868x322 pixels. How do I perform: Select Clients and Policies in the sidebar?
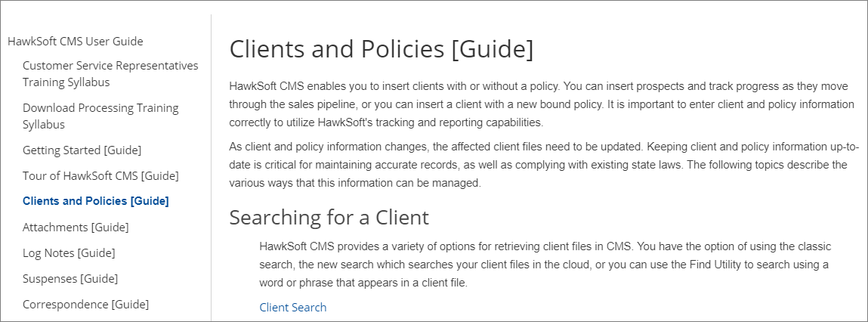[x=96, y=201]
